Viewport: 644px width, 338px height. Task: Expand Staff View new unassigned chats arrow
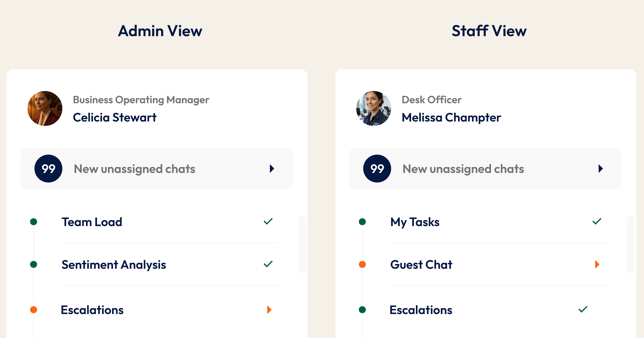pos(601,169)
